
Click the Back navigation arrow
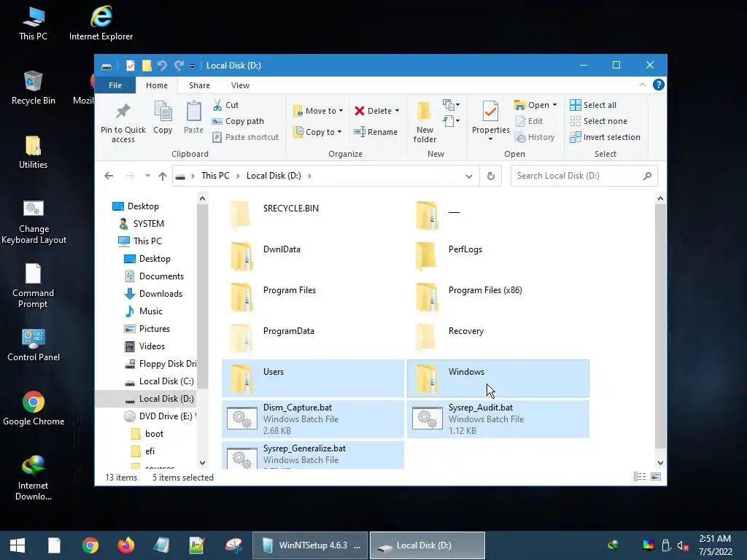coord(109,176)
